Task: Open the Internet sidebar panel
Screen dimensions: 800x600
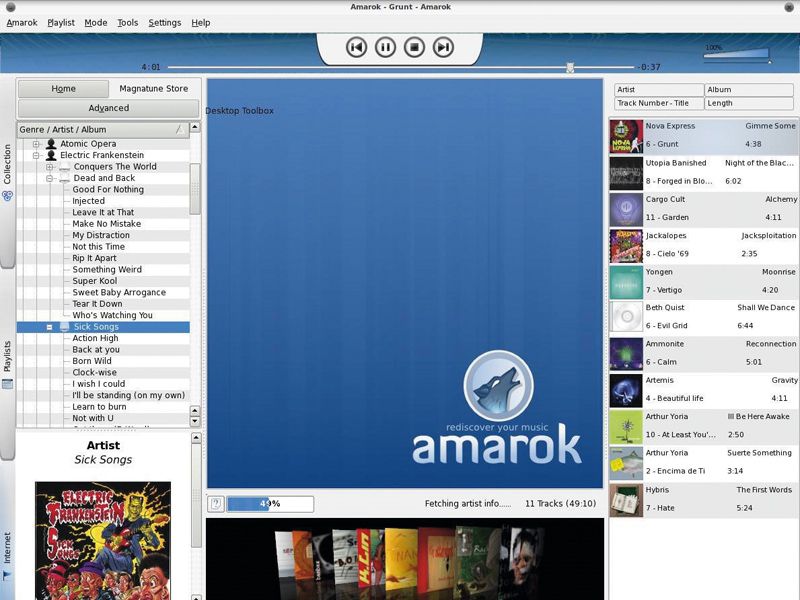Action: [8, 548]
